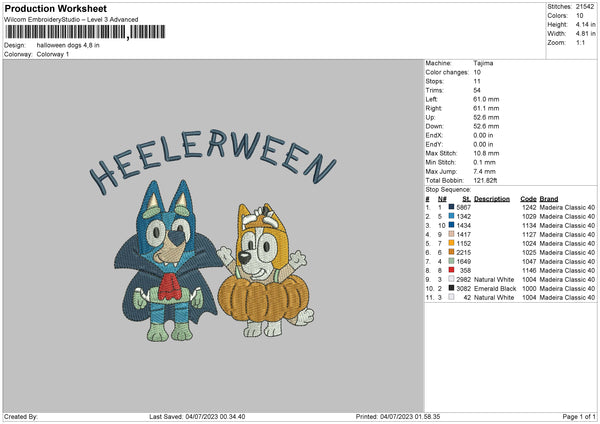The height and width of the screenshot is (424, 600).
Task: Click the Right value 61.1 mm
Action: click(486, 108)
